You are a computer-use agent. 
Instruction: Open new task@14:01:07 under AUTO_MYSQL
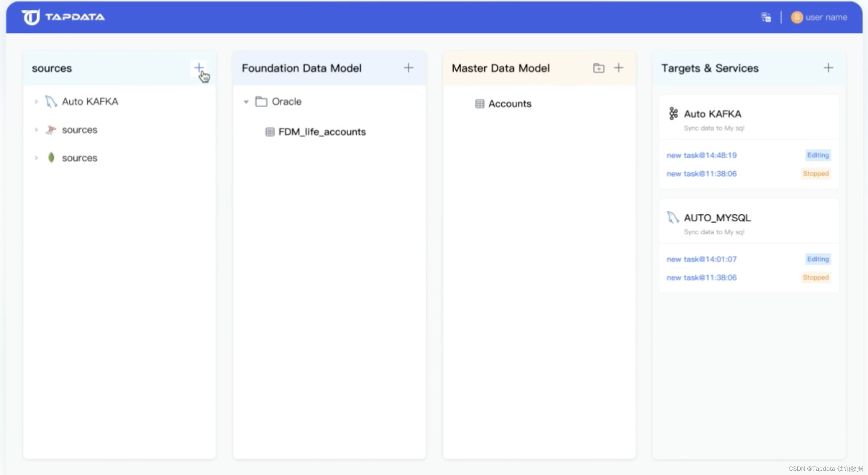pos(701,259)
